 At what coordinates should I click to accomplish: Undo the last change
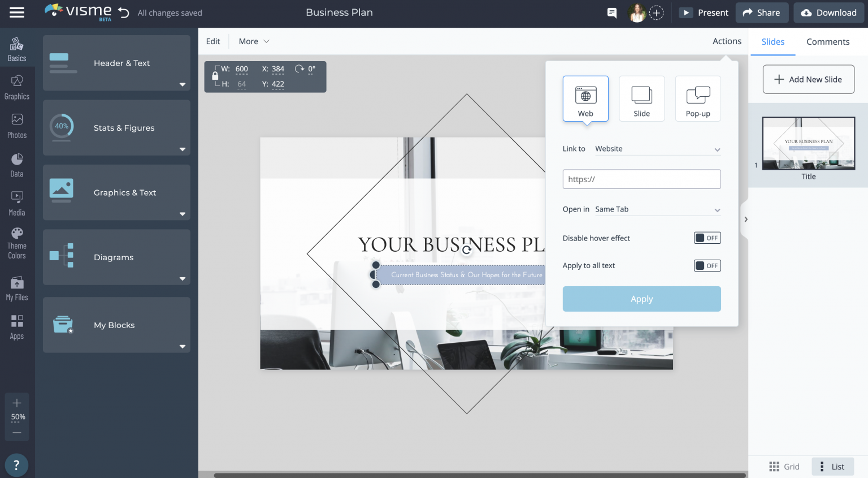tap(124, 12)
